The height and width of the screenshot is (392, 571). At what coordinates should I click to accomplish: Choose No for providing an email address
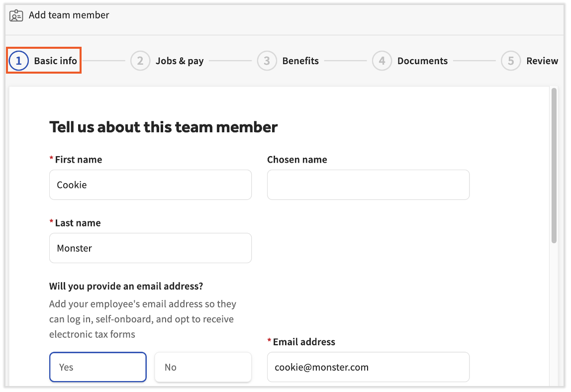203,367
